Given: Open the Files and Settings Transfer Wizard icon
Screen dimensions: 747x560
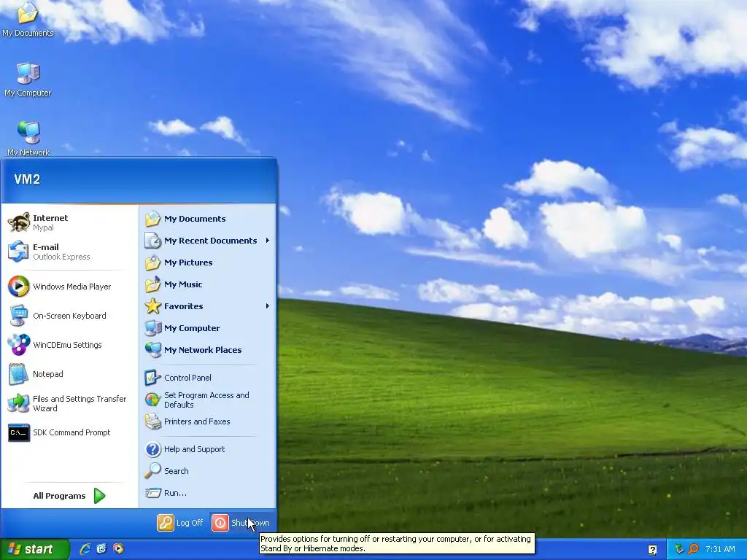Looking at the screenshot, I should [18, 402].
